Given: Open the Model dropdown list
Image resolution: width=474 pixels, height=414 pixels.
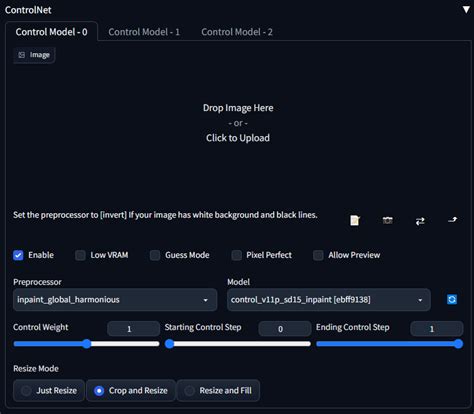Looking at the screenshot, I should click(x=329, y=300).
